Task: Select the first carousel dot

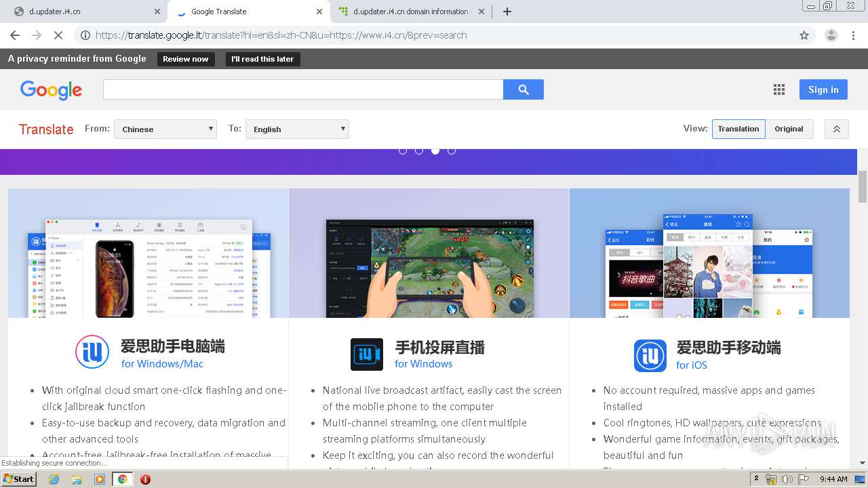Action: [x=403, y=150]
